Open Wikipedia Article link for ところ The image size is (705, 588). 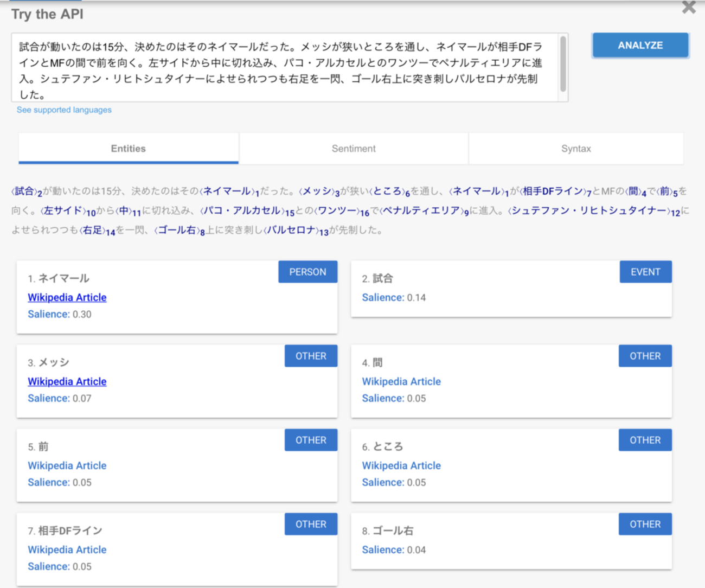coord(401,466)
